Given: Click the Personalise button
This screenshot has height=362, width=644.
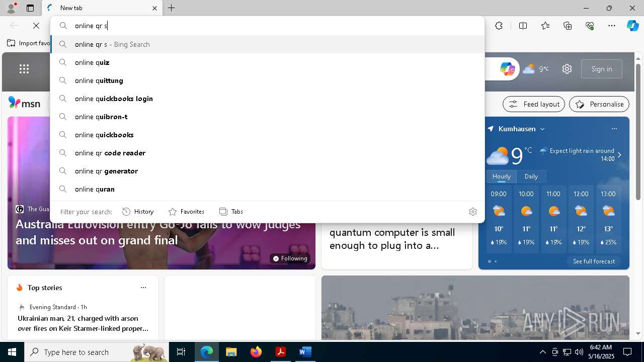Looking at the screenshot, I should pos(599,104).
